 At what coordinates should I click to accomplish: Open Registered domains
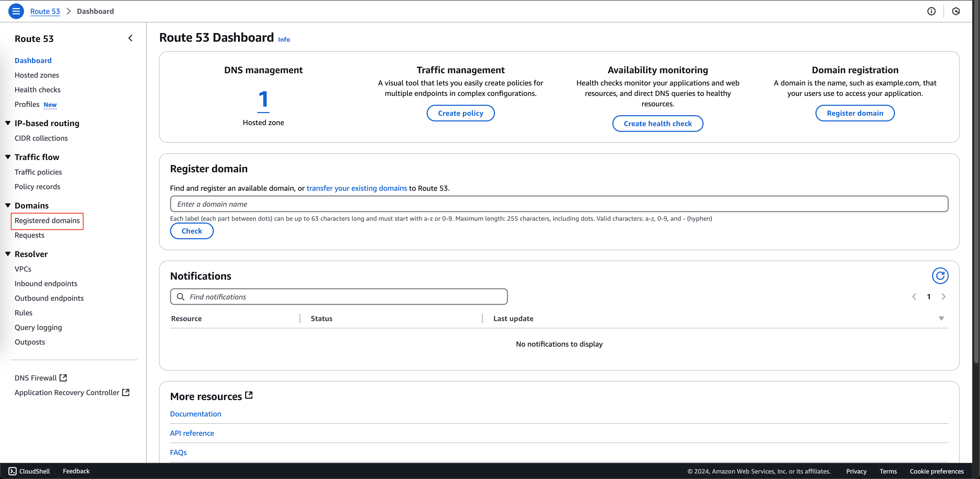[x=47, y=220]
